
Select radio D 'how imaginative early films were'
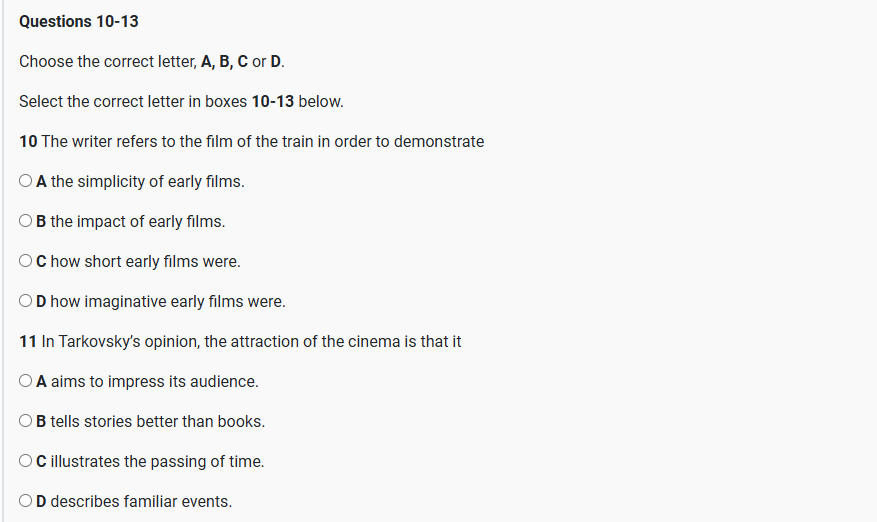pos(26,302)
